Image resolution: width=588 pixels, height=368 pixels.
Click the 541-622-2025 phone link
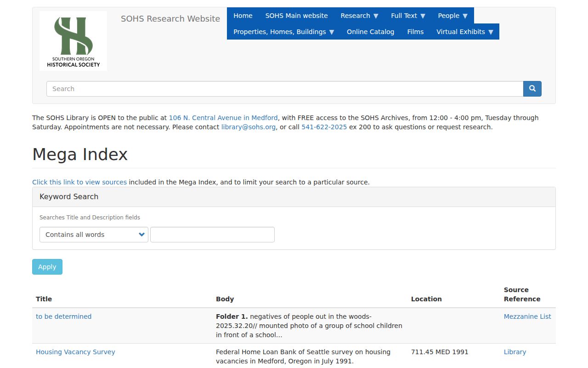point(324,127)
